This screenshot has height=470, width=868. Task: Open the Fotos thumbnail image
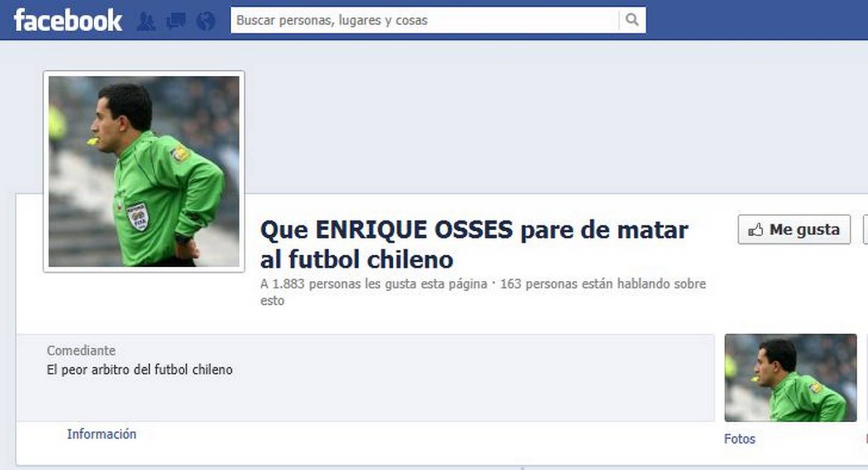(790, 378)
